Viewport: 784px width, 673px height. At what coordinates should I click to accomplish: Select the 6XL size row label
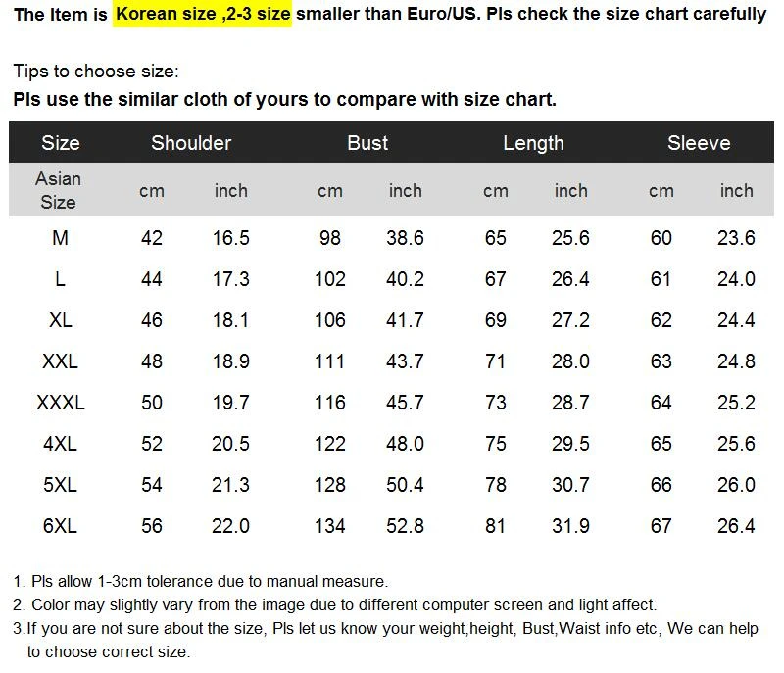60,526
